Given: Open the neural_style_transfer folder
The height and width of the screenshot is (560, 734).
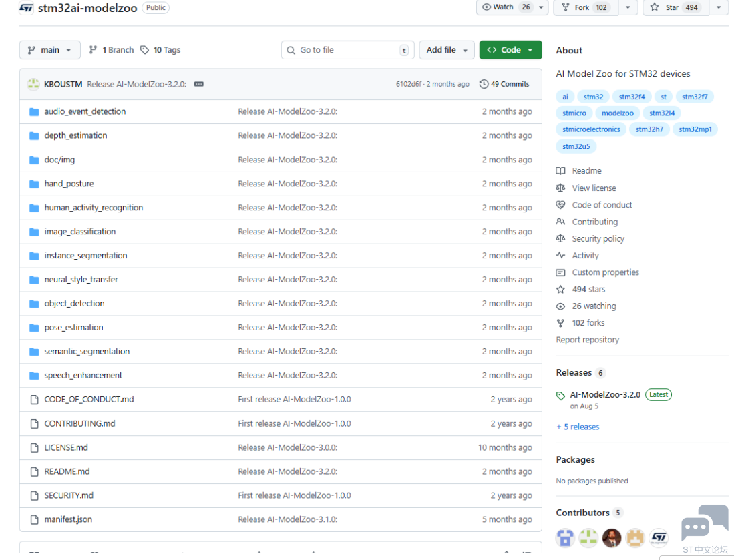Looking at the screenshot, I should (x=81, y=280).
